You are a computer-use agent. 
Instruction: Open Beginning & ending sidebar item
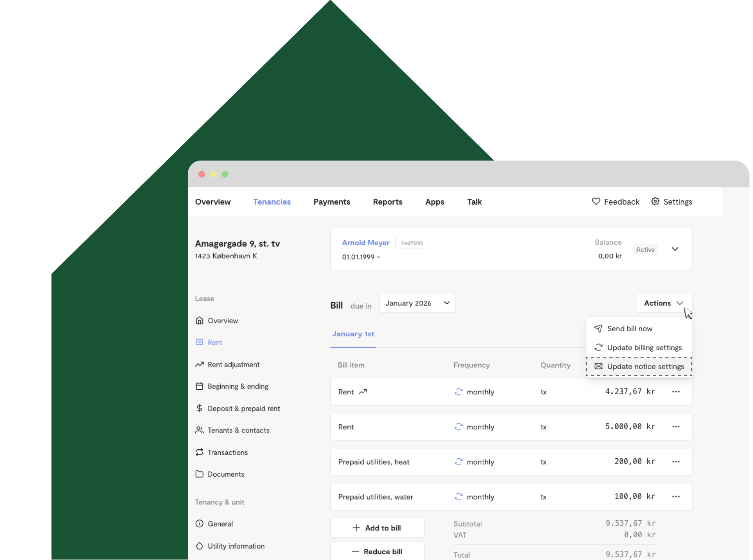click(x=238, y=387)
